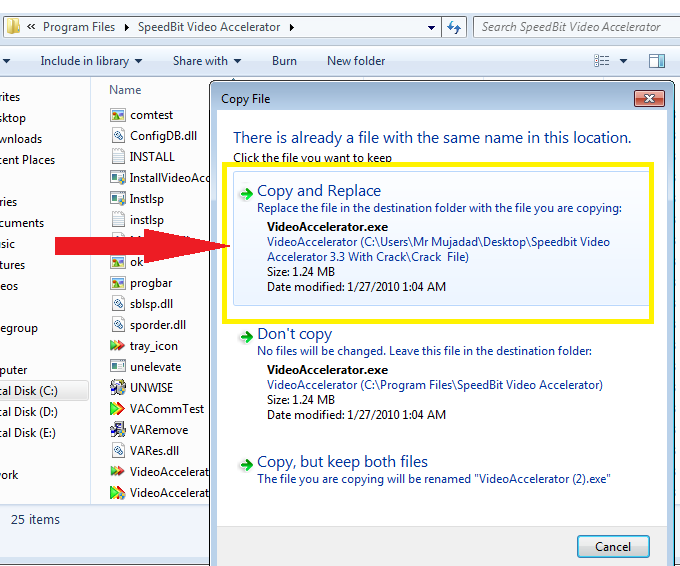Viewport: 680px width, 566px height.
Task: Click the Name column header
Action: point(125,90)
